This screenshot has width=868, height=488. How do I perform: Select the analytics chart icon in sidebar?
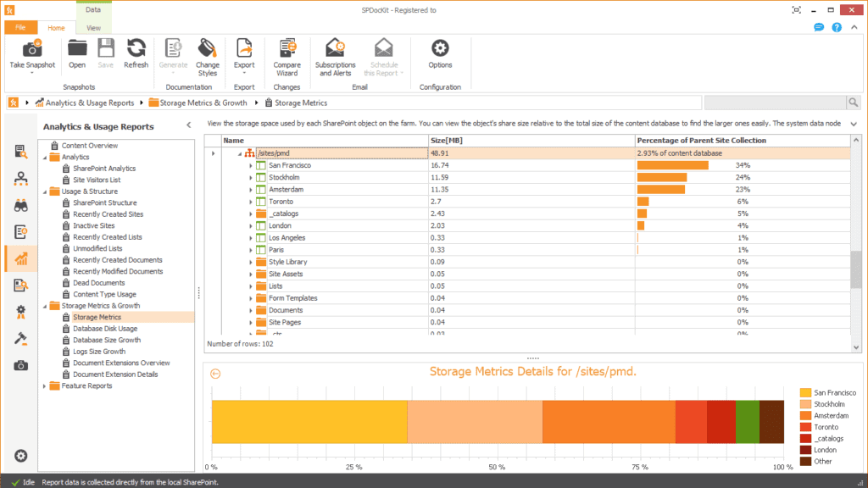pyautogui.click(x=21, y=258)
